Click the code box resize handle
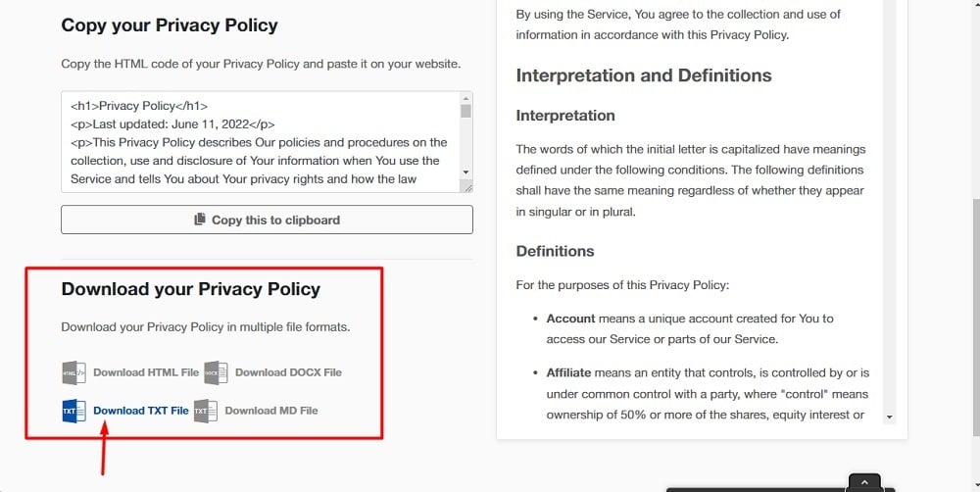The width and height of the screenshot is (980, 492). pyautogui.click(x=466, y=187)
